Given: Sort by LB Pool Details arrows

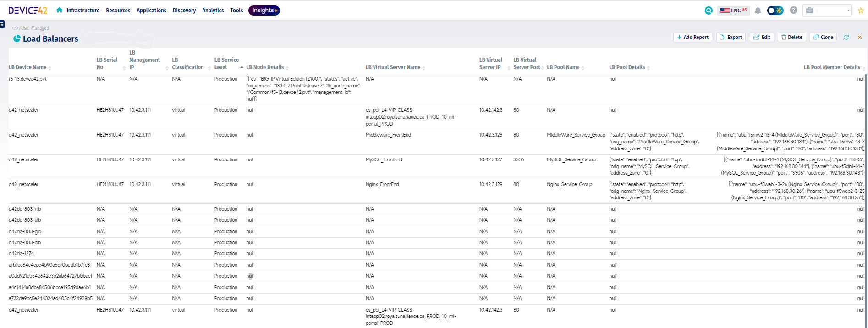Looking at the screenshot, I should click(648, 68).
